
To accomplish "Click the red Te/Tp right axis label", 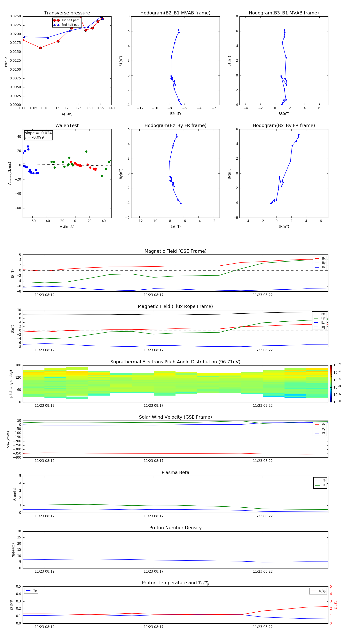I will click(336, 605).
